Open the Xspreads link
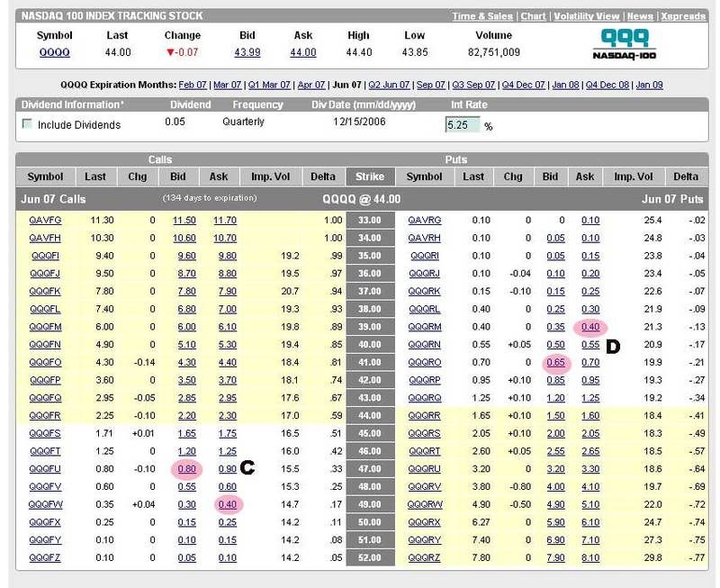This screenshot has width=720, height=588. pos(683,16)
